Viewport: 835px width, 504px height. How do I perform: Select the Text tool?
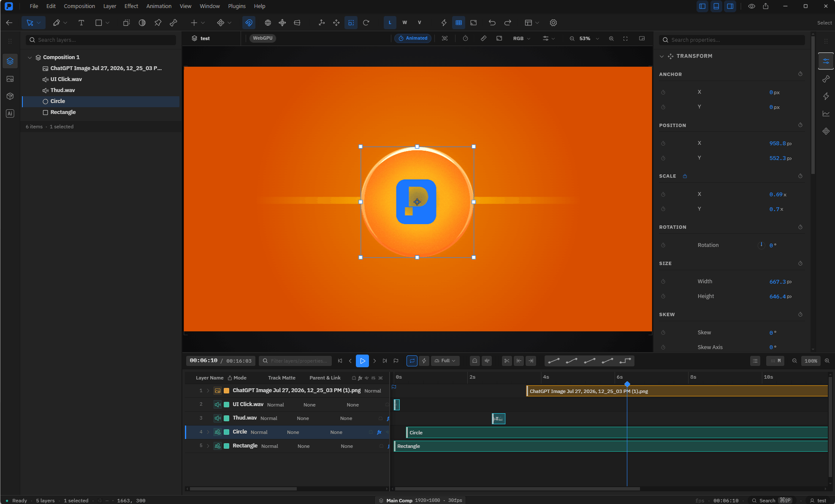pos(81,23)
